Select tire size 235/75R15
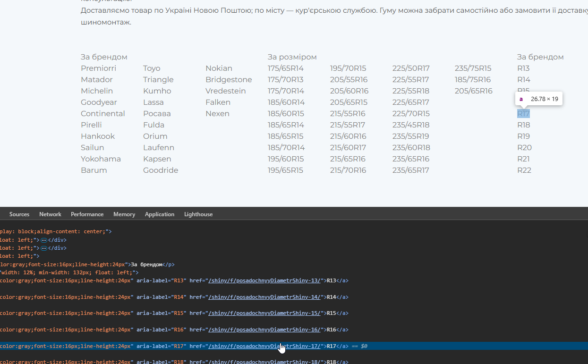Viewport: 588px width, 364px height. (473, 68)
